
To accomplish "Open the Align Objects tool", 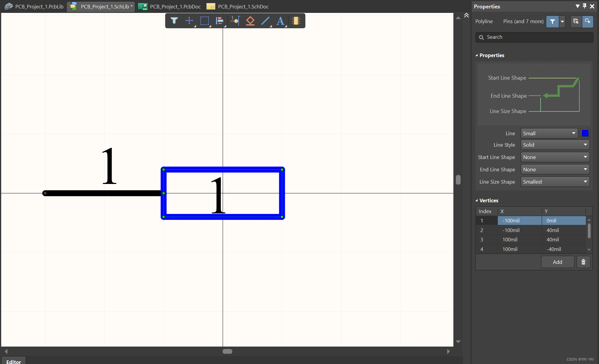I will click(x=220, y=21).
